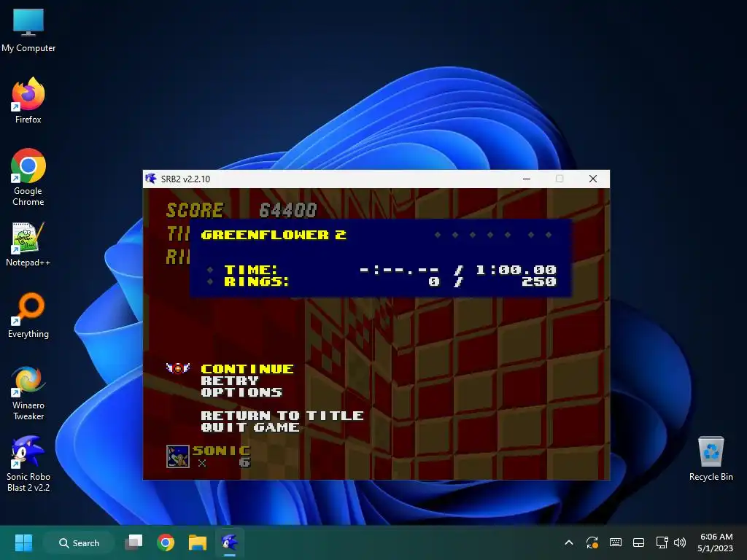The image size is (747, 560).
Task: Click the GREENFLOWER 2 level title
Action: tap(274, 235)
